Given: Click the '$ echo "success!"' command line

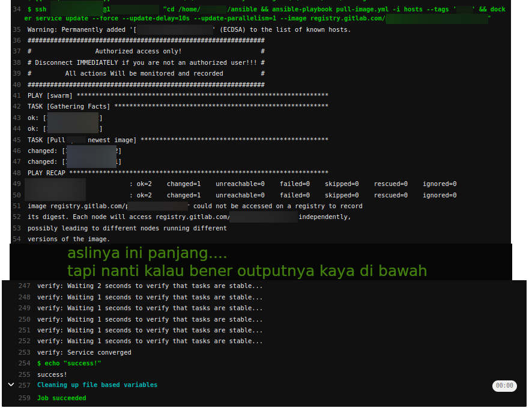Looking at the screenshot, I should (69, 364).
